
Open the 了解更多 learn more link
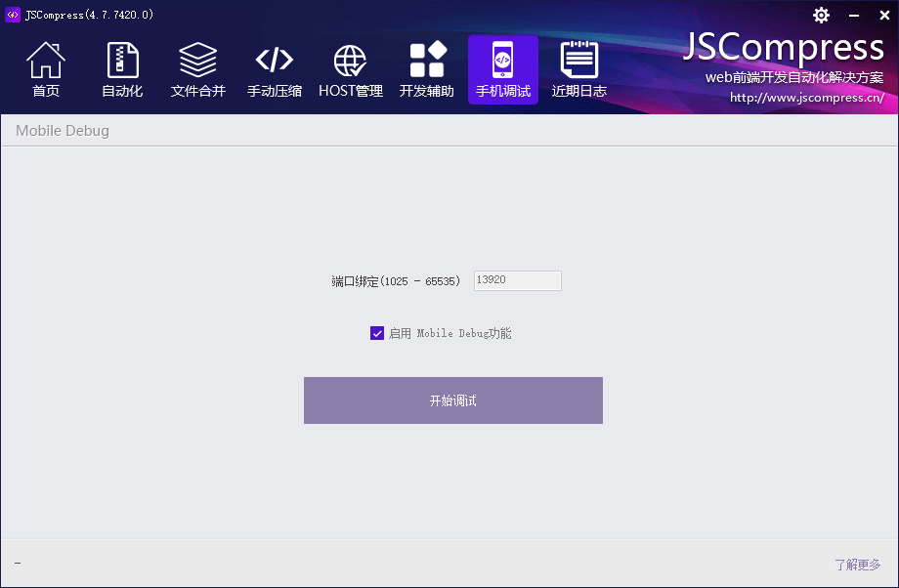(857, 565)
